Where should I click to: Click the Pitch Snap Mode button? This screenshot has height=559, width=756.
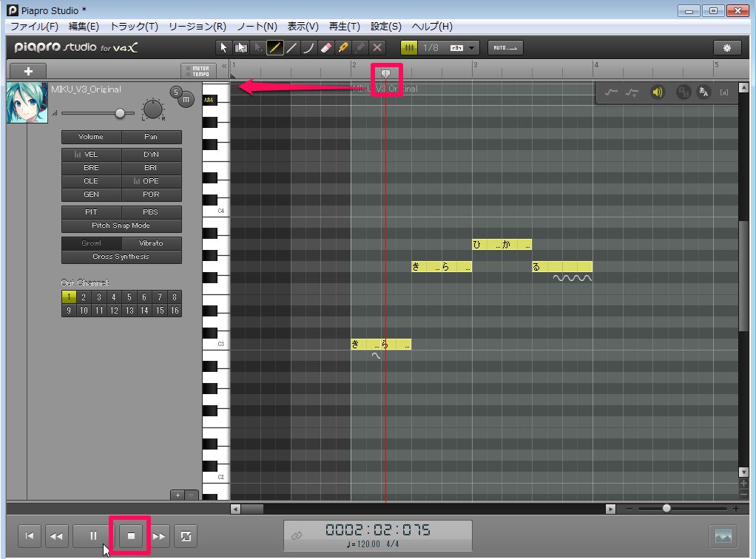tap(121, 226)
